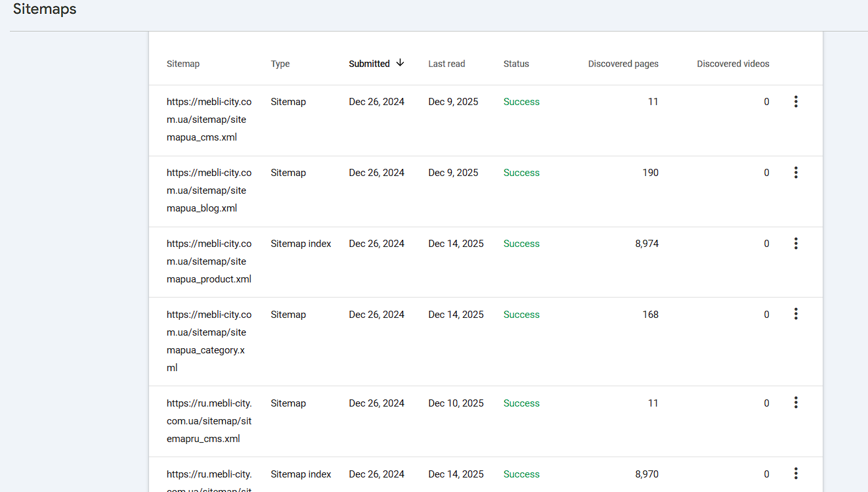The height and width of the screenshot is (492, 868).
Task: Click the Discovered videos column header
Action: [733, 64]
